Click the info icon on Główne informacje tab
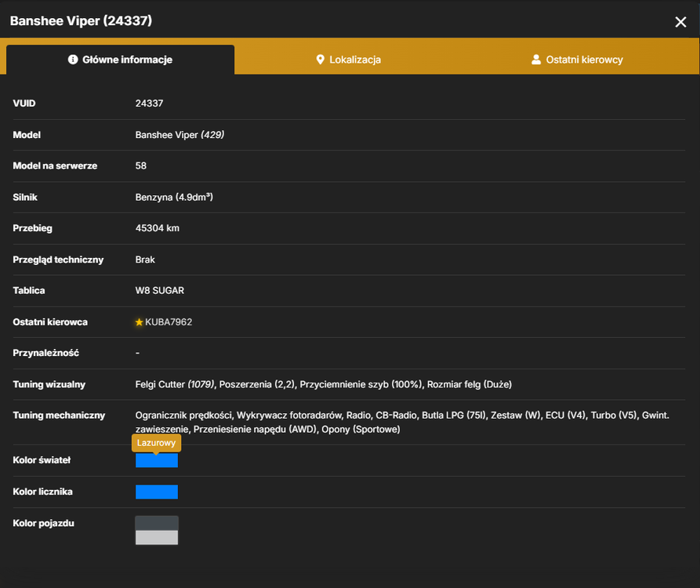700x588 pixels. pyautogui.click(x=73, y=60)
